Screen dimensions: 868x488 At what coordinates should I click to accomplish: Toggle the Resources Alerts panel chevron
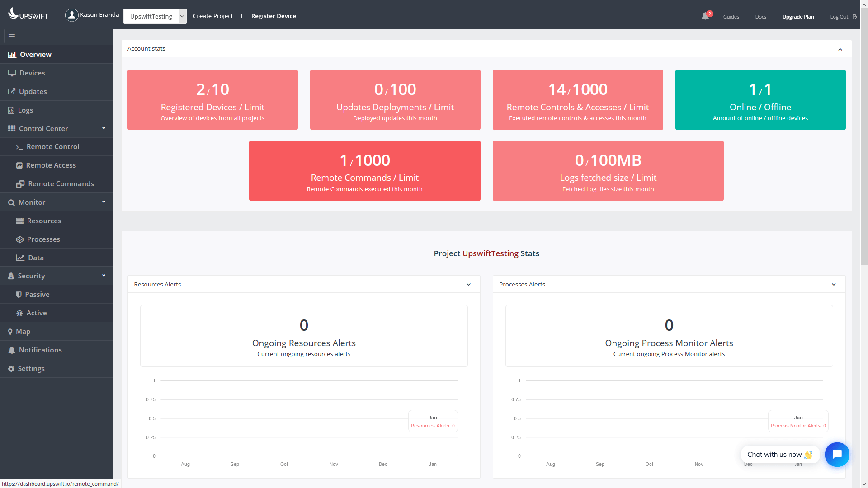click(469, 285)
